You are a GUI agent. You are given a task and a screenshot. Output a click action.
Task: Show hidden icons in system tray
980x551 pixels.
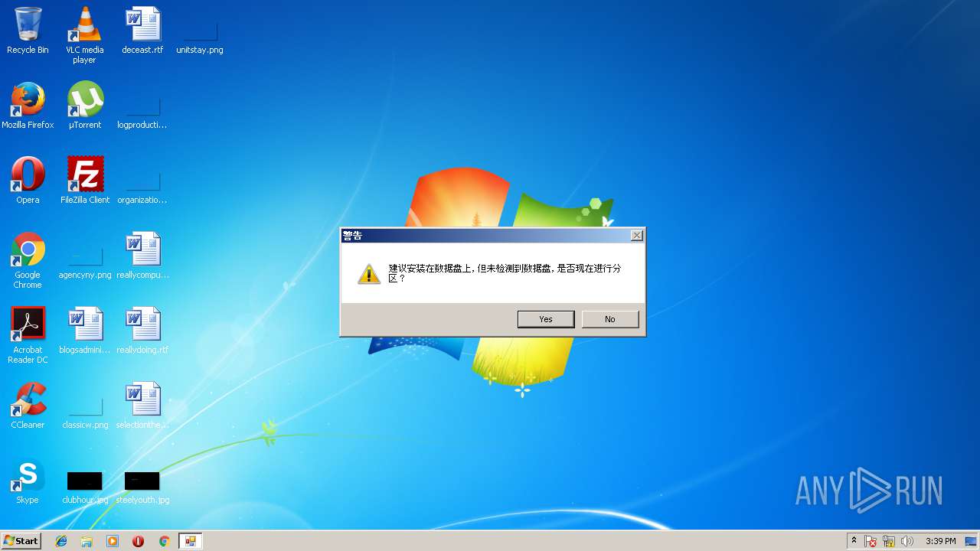854,541
